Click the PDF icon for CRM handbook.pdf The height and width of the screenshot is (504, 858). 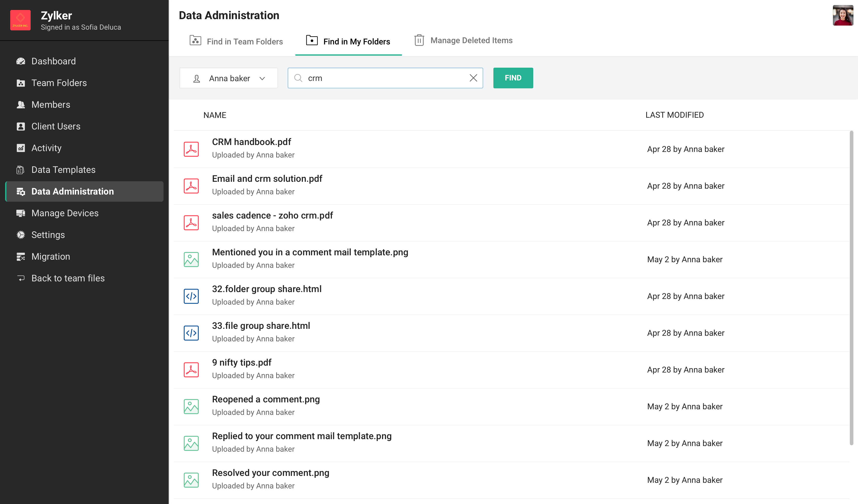click(x=191, y=149)
